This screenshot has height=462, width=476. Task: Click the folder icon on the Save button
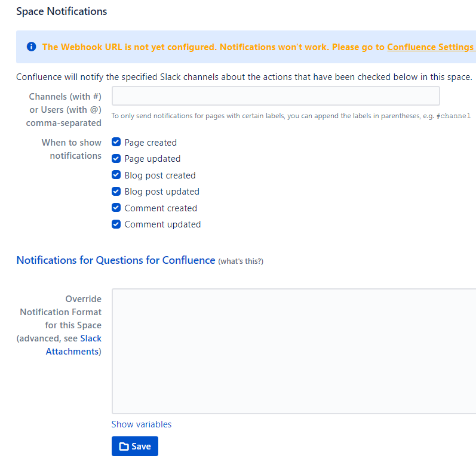tap(124, 446)
